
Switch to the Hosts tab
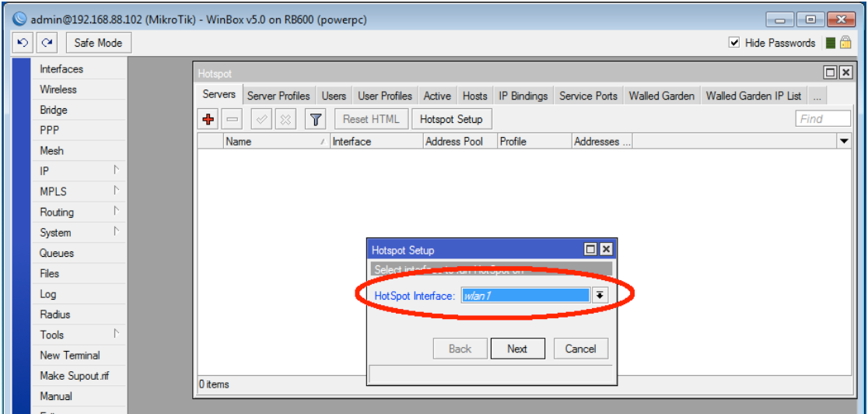(475, 96)
